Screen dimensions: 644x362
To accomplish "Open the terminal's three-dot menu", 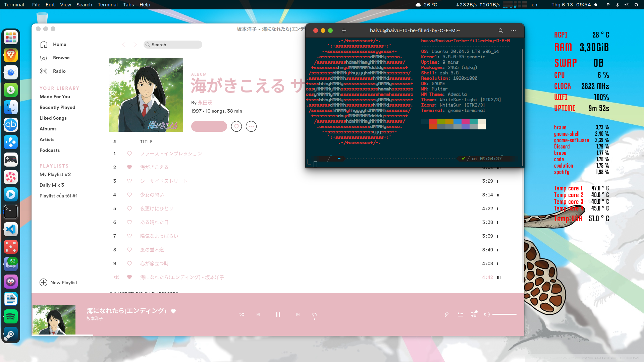I will [514, 31].
